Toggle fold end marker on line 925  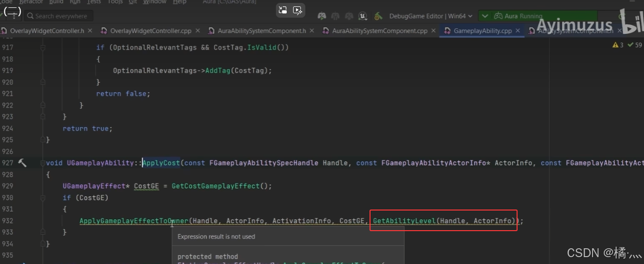click(43, 140)
